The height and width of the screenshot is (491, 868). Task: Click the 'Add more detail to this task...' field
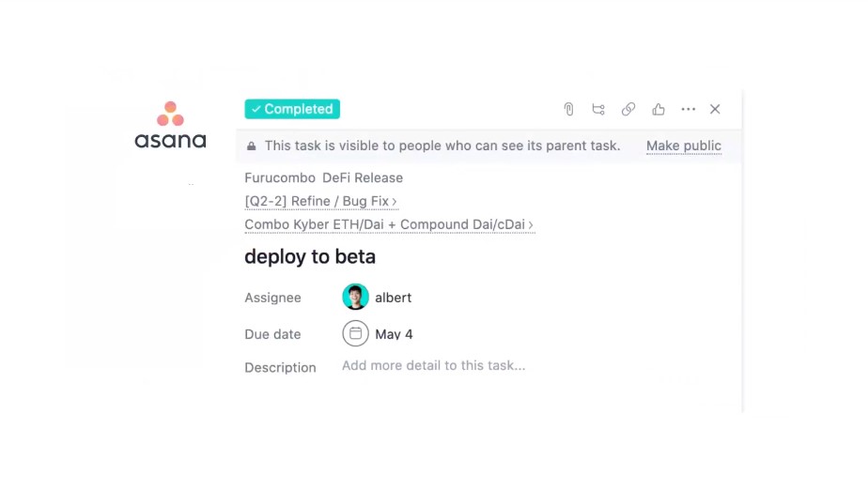433,365
